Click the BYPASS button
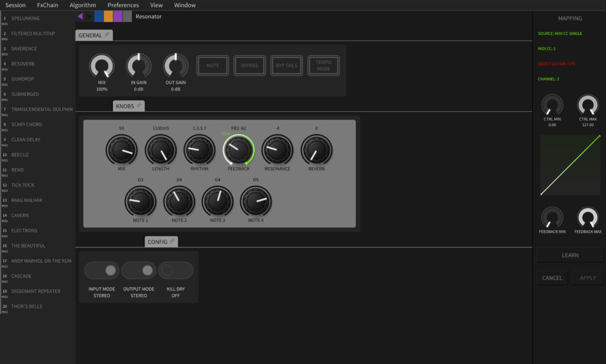606x364 pixels. [249, 66]
